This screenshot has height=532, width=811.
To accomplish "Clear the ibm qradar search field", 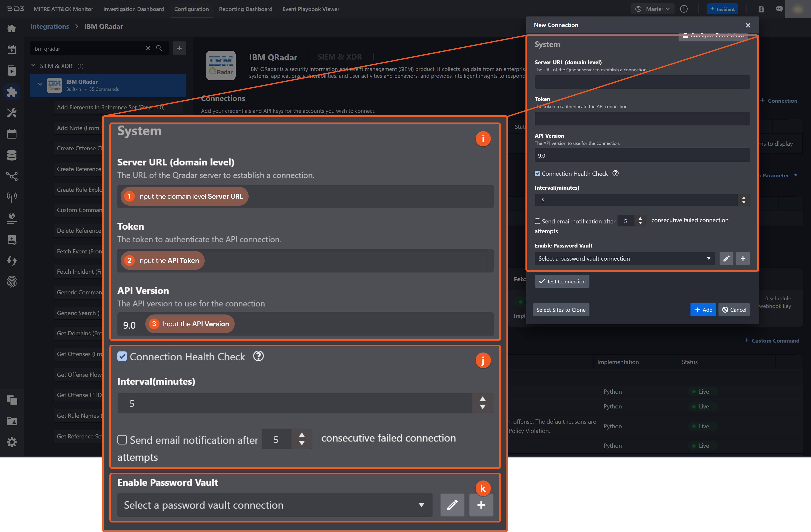I will point(148,48).
